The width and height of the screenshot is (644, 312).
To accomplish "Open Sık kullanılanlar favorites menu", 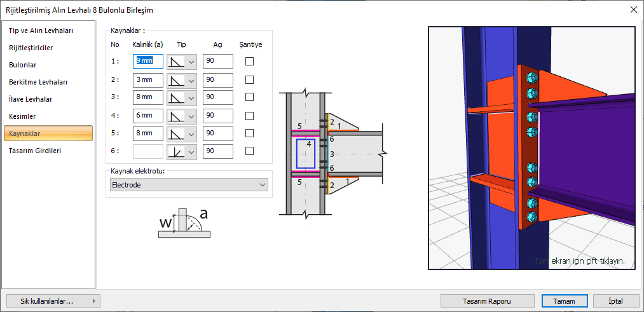I will pyautogui.click(x=52, y=301).
